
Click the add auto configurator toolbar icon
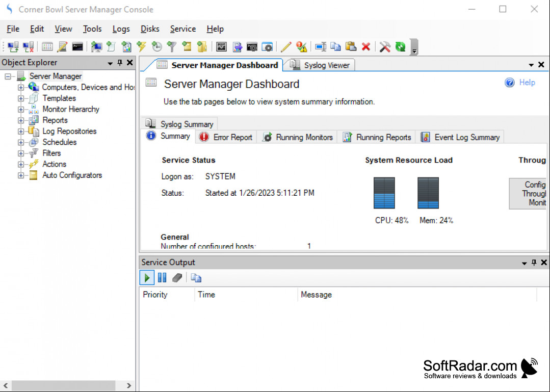click(187, 46)
